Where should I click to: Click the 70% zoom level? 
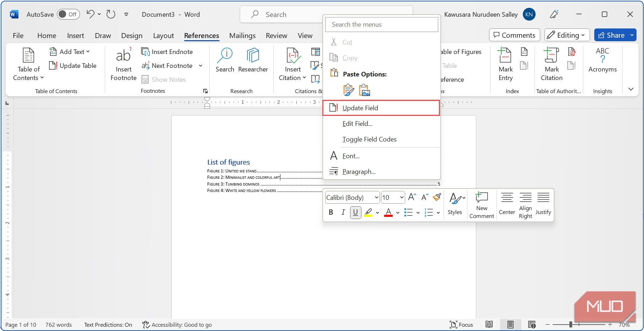(624, 324)
